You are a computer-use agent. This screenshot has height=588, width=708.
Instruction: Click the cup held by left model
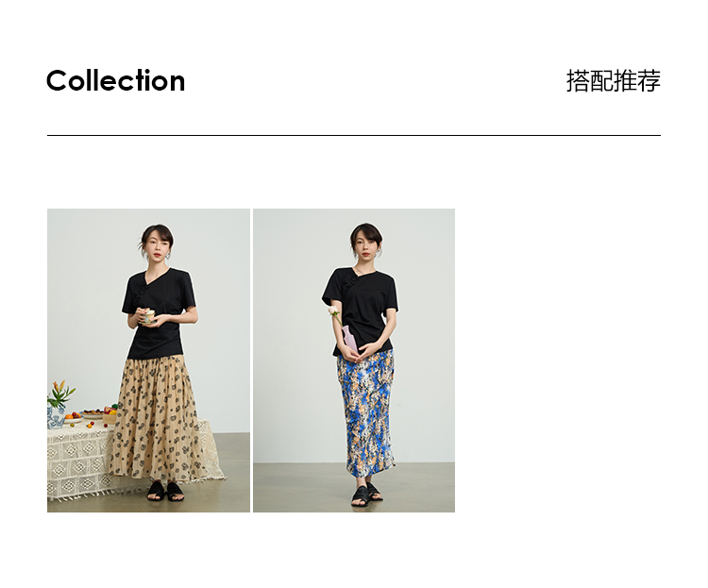point(148,316)
